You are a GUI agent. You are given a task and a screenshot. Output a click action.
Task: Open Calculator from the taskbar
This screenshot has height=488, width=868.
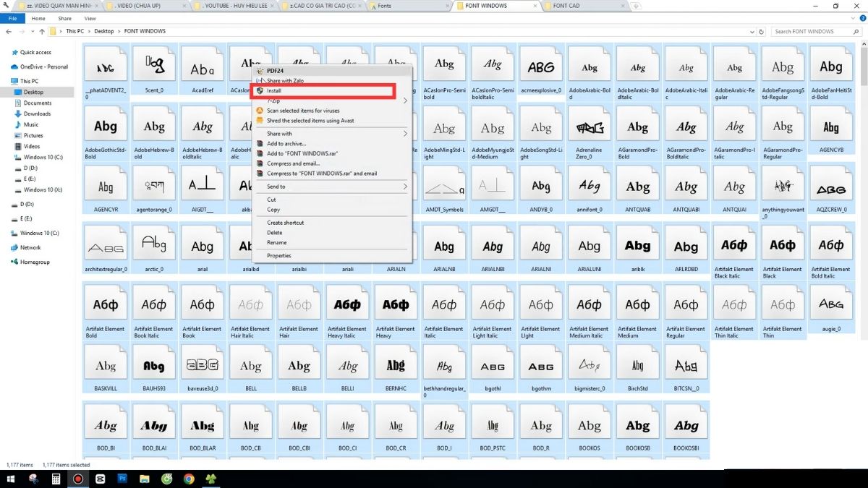56,479
